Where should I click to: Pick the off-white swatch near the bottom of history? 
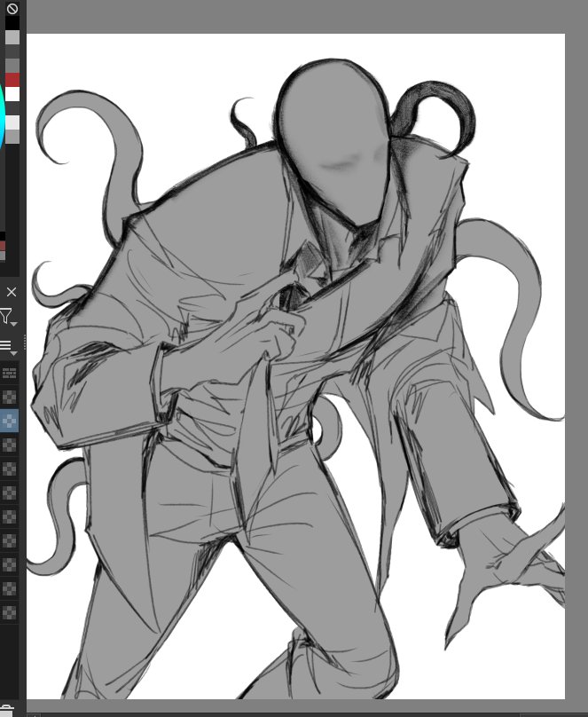click(x=12, y=122)
